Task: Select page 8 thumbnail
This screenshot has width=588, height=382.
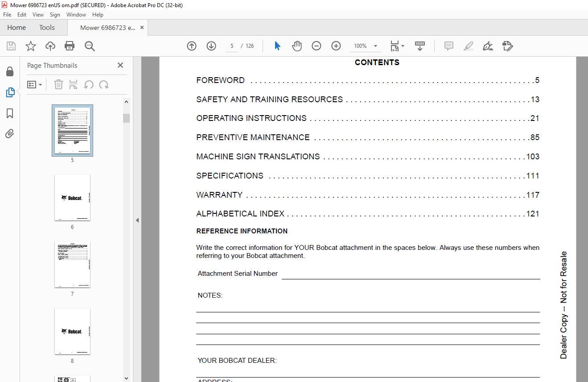Action: coord(72,331)
